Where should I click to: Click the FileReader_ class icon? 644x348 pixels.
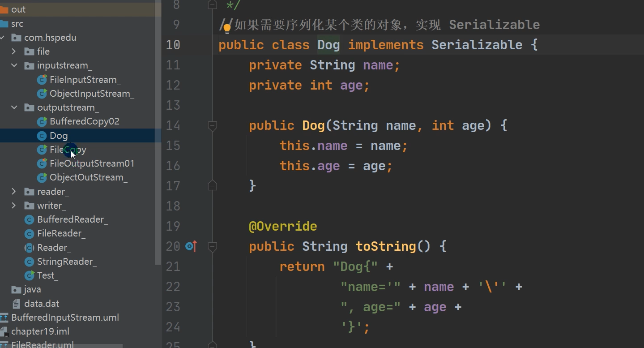pyautogui.click(x=29, y=233)
